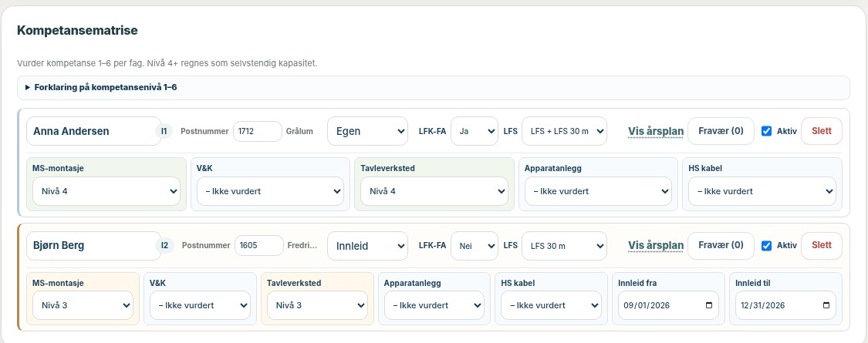This screenshot has width=868, height=343.
Task: Click Innleid fra date field 09/01/2026
Action: coord(669,305)
